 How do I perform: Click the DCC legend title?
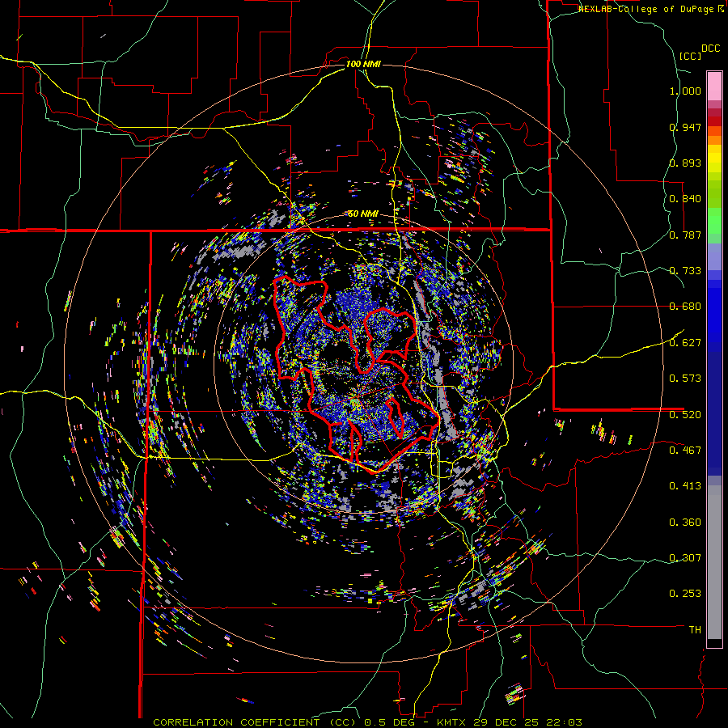[710, 49]
